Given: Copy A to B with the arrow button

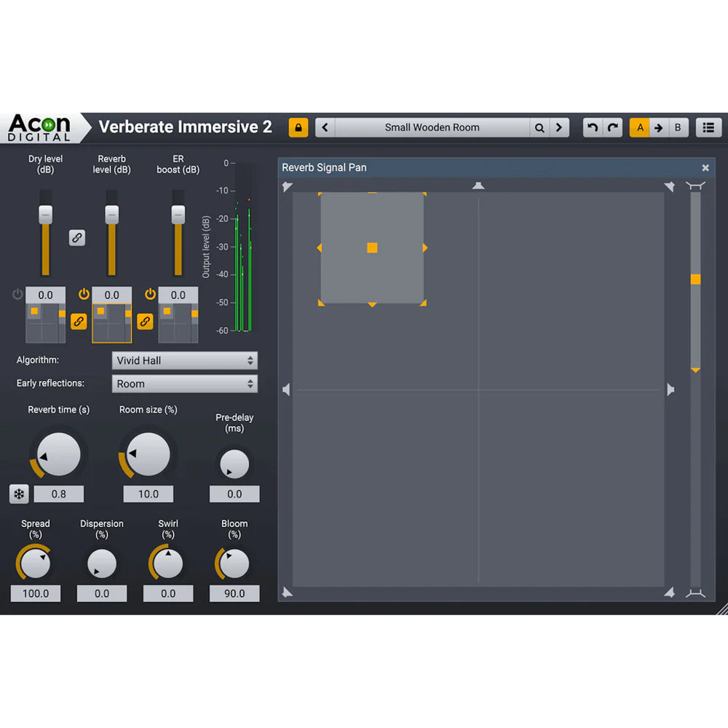Looking at the screenshot, I should pyautogui.click(x=659, y=127).
